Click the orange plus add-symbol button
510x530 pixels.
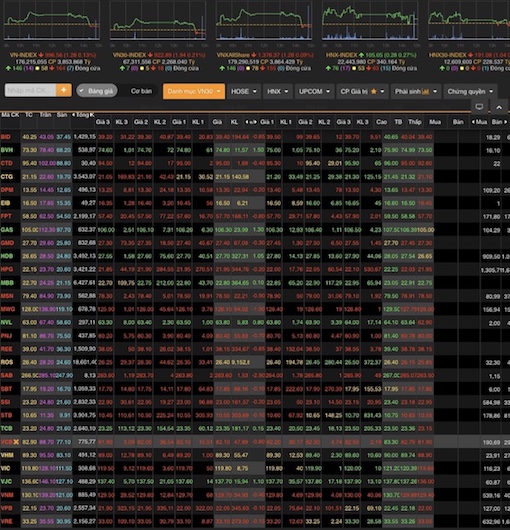(x=64, y=90)
